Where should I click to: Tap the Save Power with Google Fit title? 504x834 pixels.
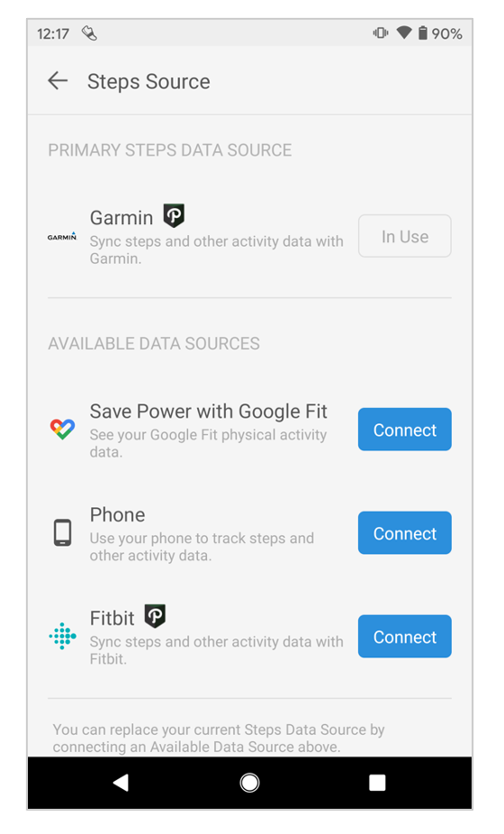pyautogui.click(x=209, y=412)
